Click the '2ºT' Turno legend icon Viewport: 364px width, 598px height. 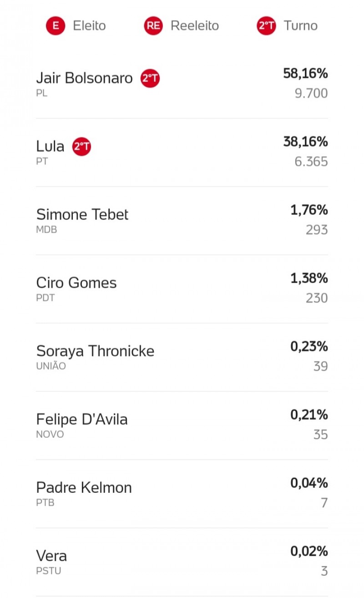[266, 26]
